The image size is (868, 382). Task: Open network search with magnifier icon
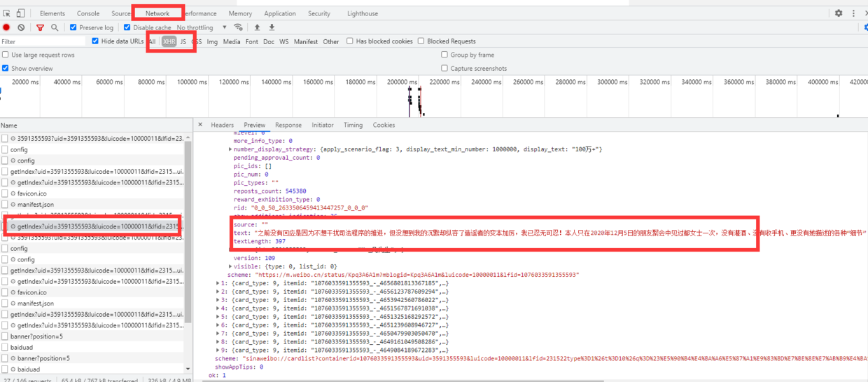tap(53, 27)
